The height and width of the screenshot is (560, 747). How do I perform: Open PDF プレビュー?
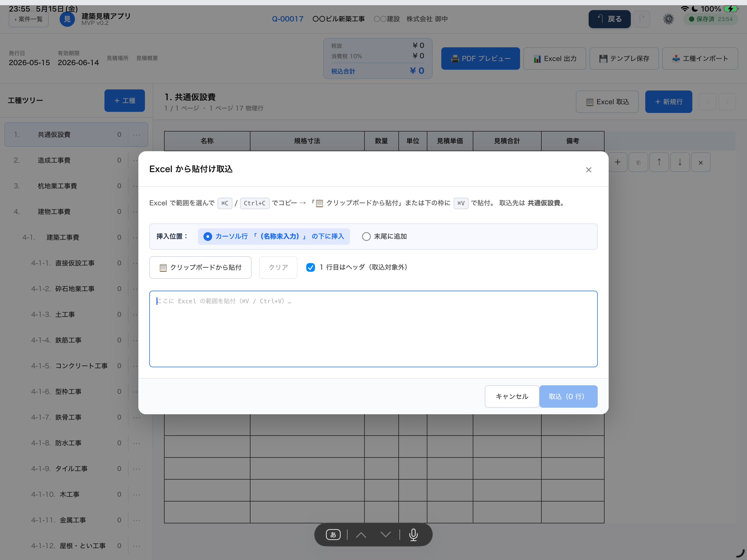click(480, 59)
